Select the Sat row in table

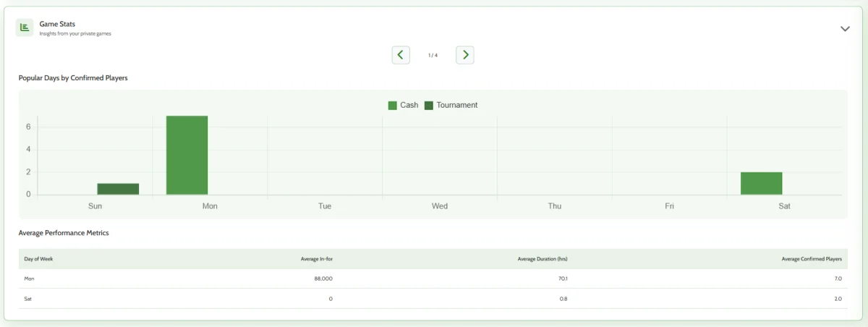coord(433,299)
